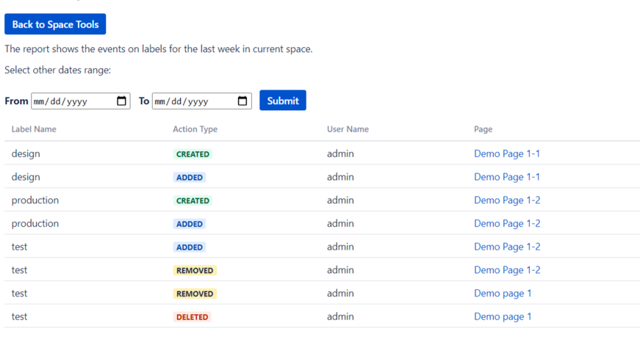Click the Action Type column header

[x=195, y=129]
